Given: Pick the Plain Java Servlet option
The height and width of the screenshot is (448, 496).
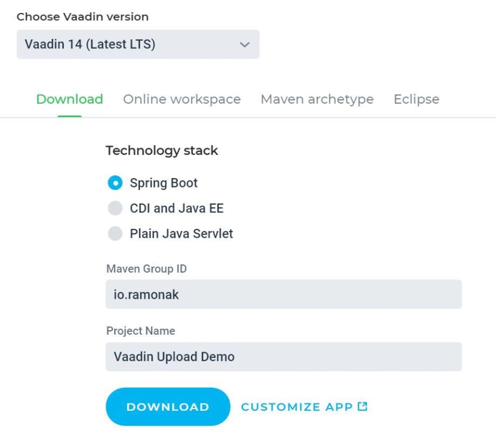Looking at the screenshot, I should pyautogui.click(x=115, y=233).
